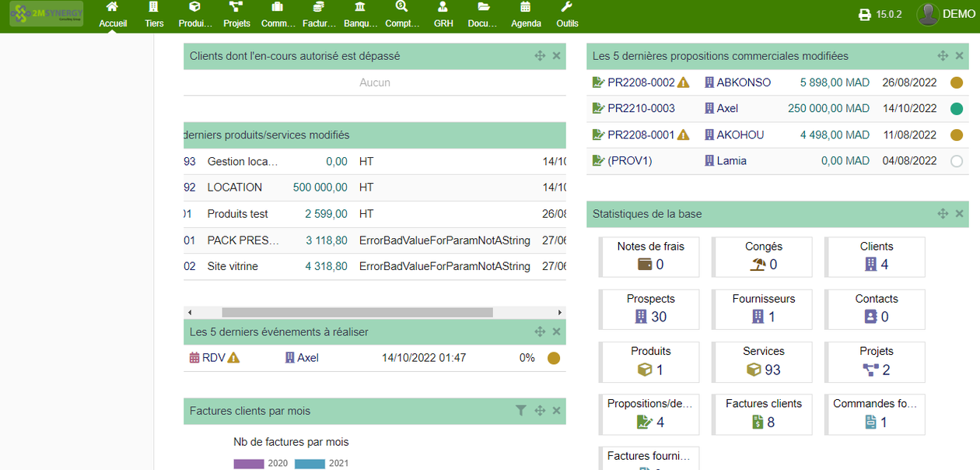Screen dimensions: 980x470
Task: Open the Outils wrench menu
Action: [x=567, y=15]
